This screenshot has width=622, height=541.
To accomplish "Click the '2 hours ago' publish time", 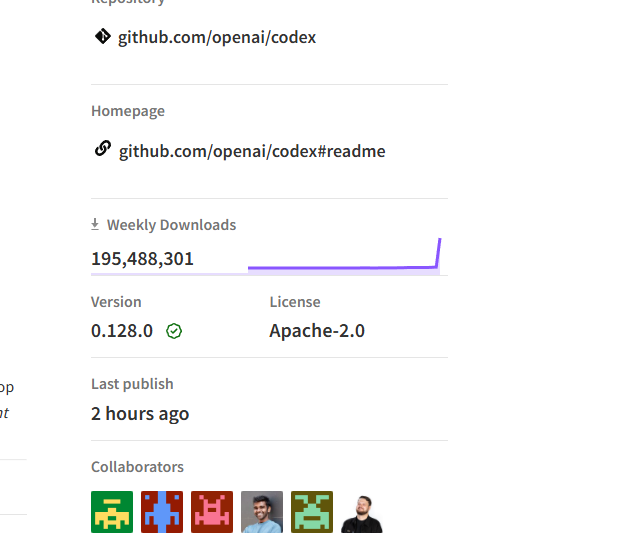I will pos(140,414).
